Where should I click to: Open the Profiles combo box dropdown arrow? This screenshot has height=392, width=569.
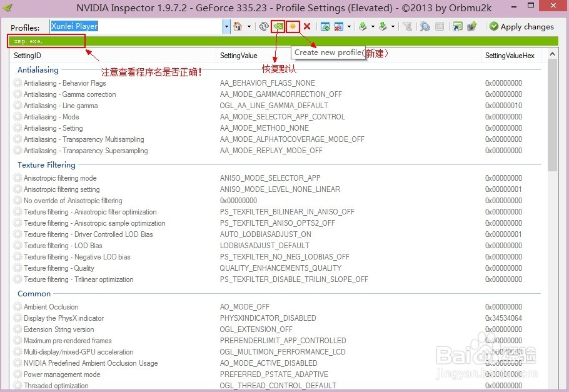(226, 26)
